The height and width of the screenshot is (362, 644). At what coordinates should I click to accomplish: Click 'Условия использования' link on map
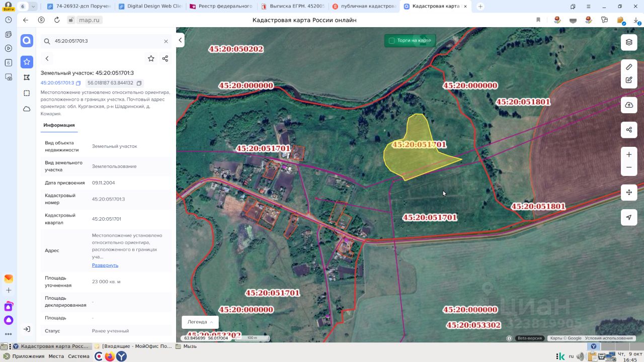pos(609,338)
